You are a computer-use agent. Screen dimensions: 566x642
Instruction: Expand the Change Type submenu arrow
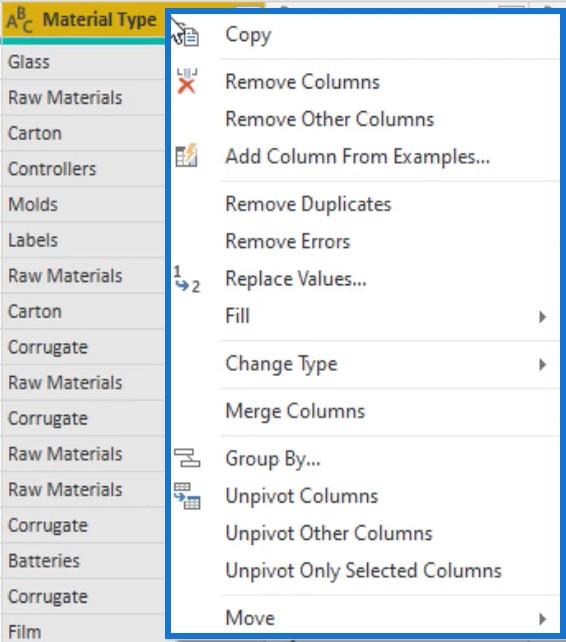click(543, 364)
